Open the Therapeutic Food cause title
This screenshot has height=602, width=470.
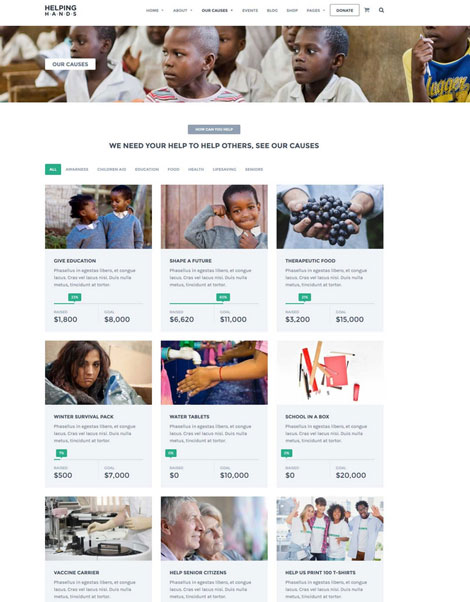310,261
